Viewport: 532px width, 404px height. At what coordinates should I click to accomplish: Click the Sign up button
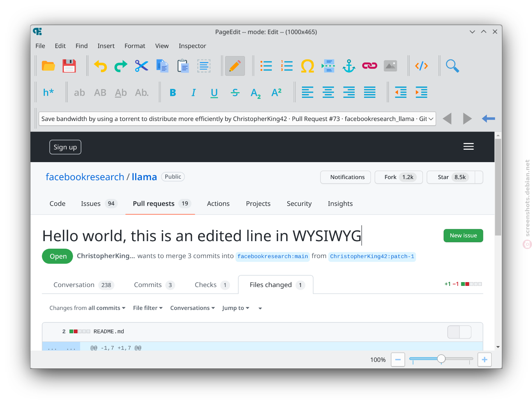[65, 147]
